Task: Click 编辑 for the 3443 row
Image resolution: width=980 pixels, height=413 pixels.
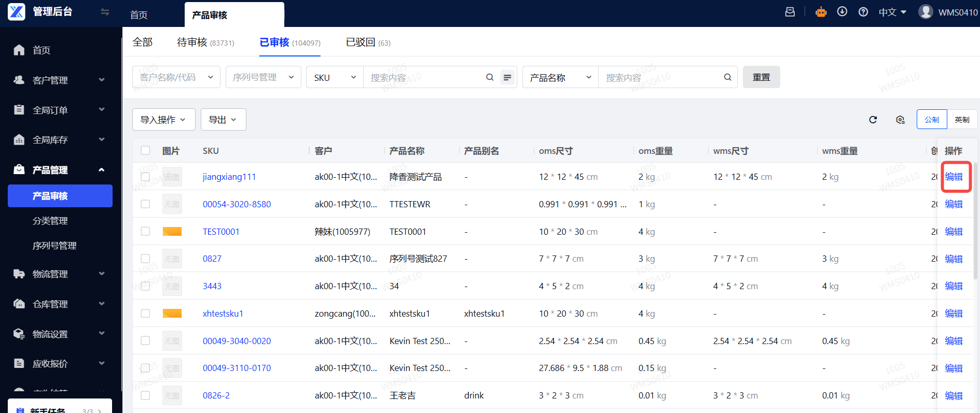Action: click(x=954, y=286)
